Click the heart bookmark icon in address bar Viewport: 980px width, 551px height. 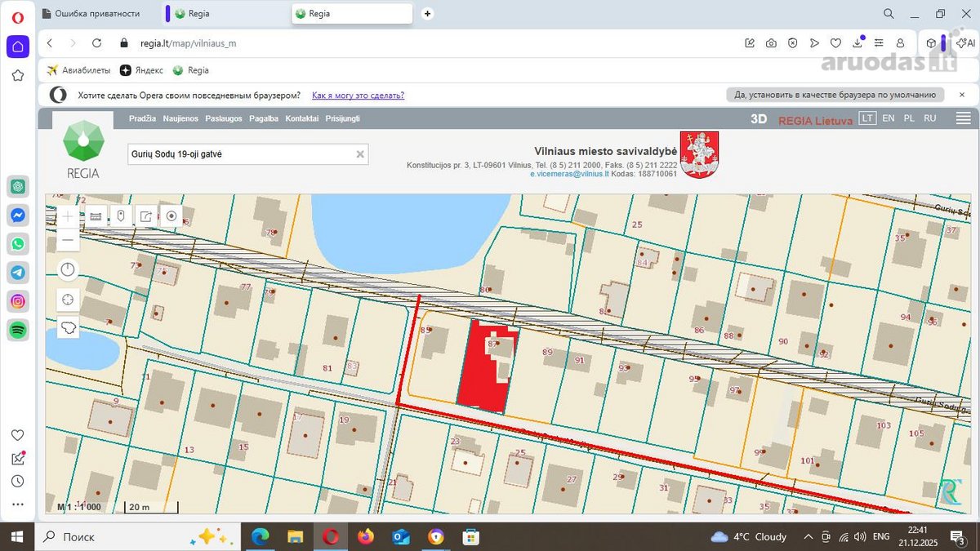[x=835, y=43]
